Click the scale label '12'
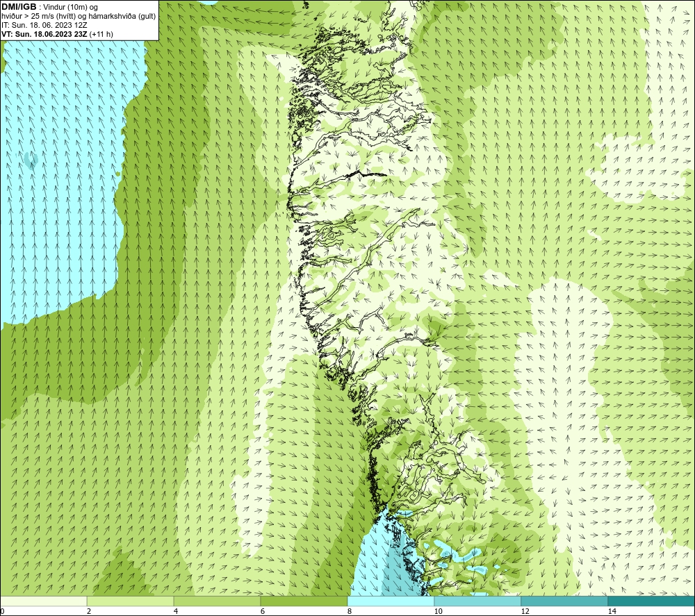The width and height of the screenshot is (695, 616). click(x=525, y=611)
